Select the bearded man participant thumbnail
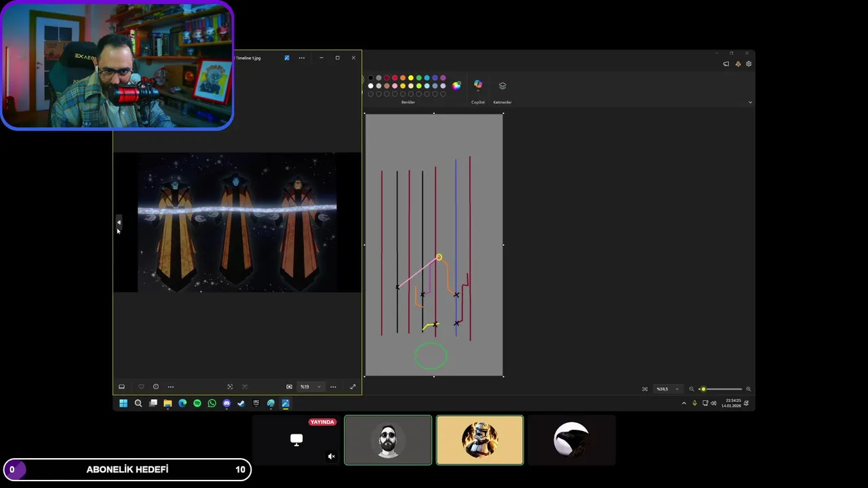Image resolution: width=868 pixels, height=488 pixels. pyautogui.click(x=388, y=441)
